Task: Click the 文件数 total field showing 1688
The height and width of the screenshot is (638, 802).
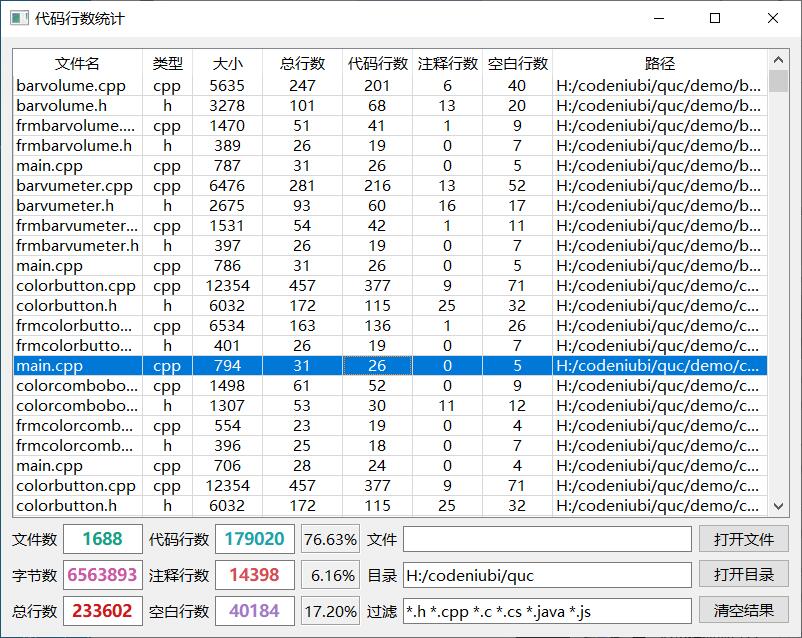Action: click(102, 539)
